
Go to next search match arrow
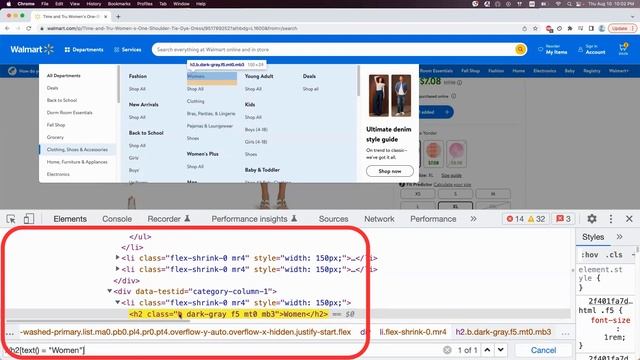tap(500, 350)
